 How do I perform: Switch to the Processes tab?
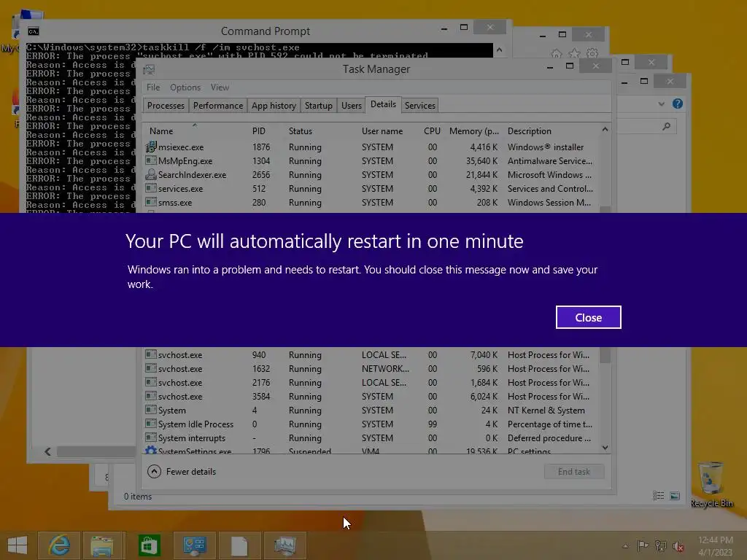tap(166, 105)
